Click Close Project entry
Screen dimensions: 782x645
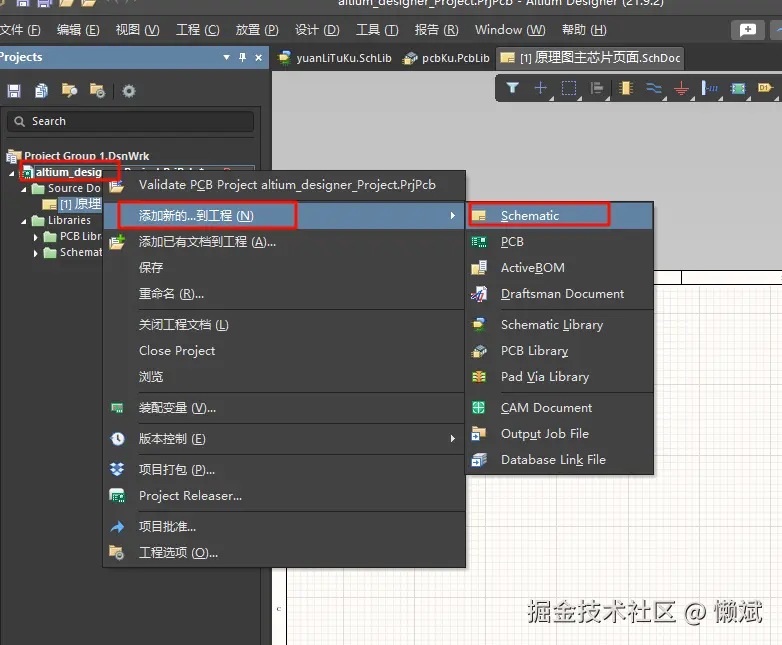point(285,351)
